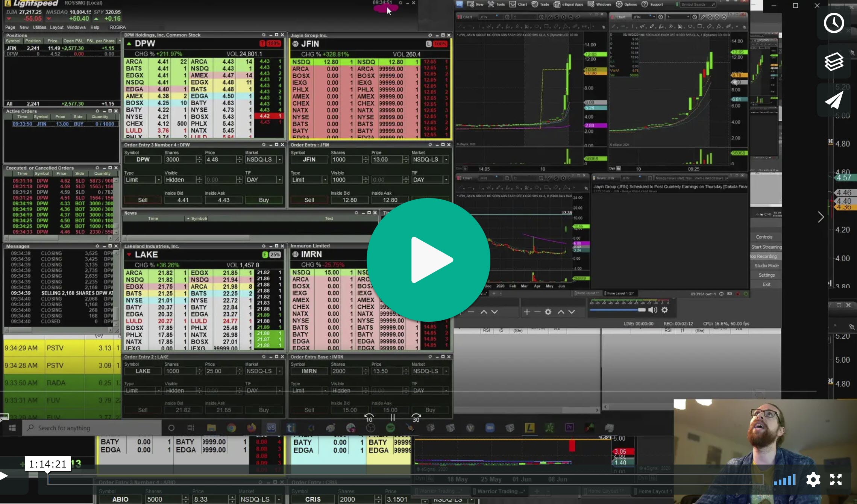Open eSignal Apps from the toolbar

pyautogui.click(x=568, y=5)
